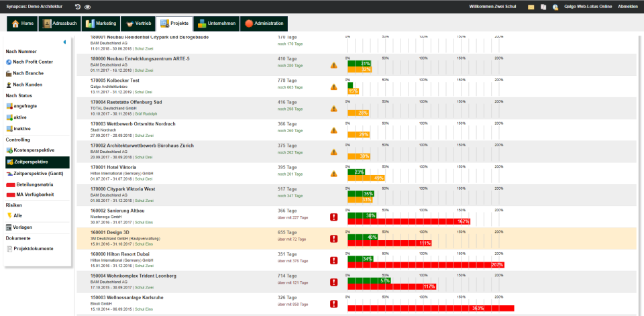The width and height of the screenshot is (644, 316).
Task: Go to the Home tab
Action: click(x=23, y=23)
